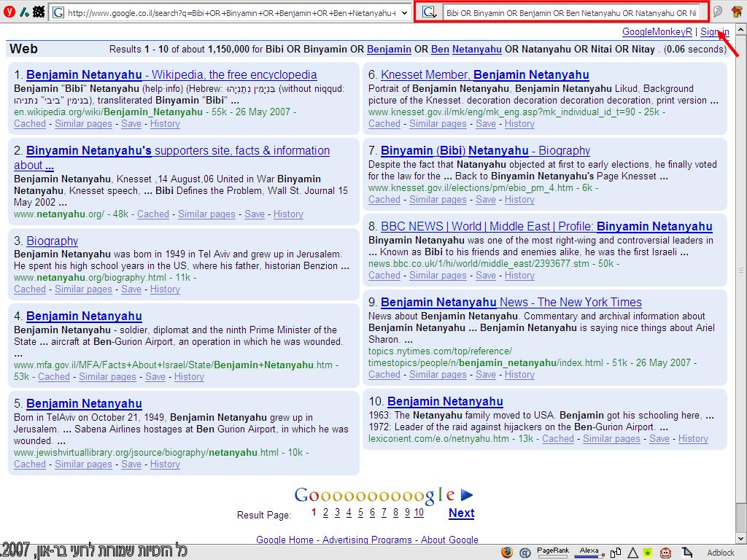Open the New York Times Netanyahu News result
Image resolution: width=747 pixels, height=560 pixels.
pyautogui.click(x=511, y=303)
